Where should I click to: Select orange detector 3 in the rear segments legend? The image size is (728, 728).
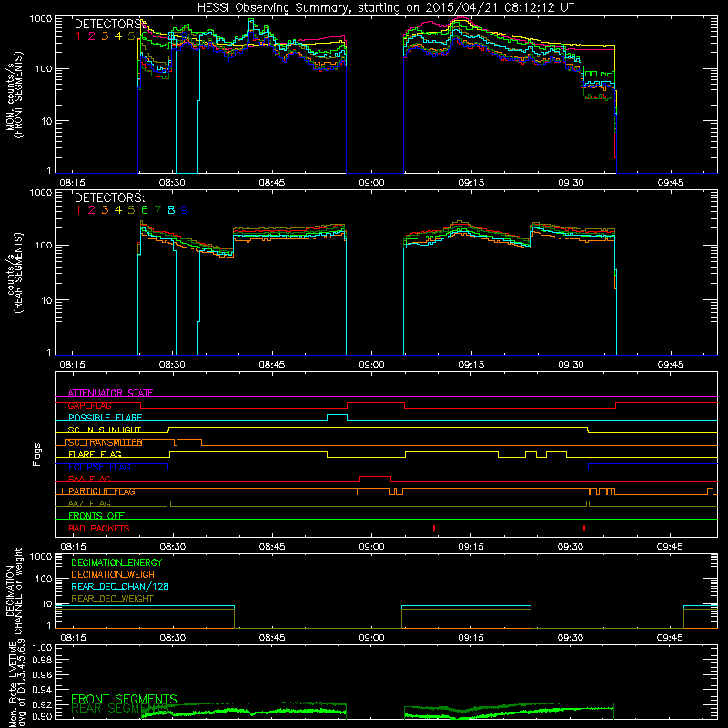tap(105, 210)
